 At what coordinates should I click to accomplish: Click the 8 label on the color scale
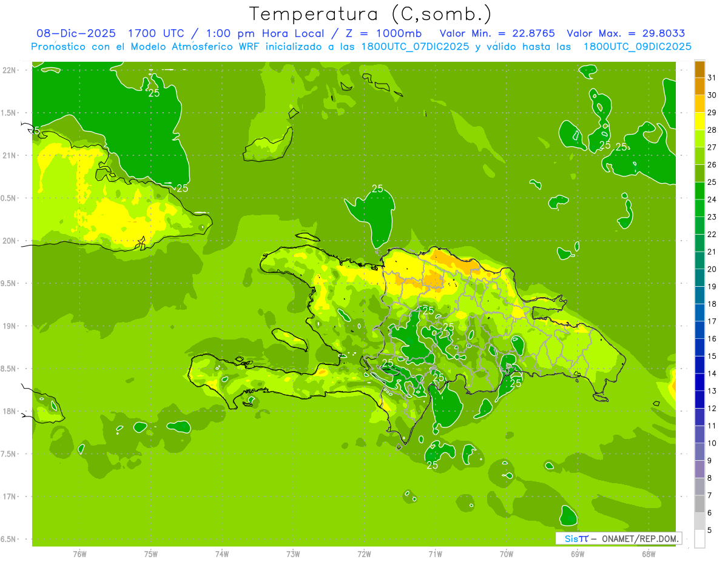point(710,478)
